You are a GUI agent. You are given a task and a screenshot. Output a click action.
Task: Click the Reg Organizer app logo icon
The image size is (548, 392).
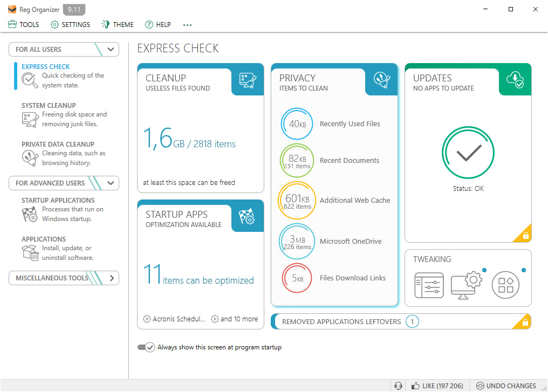12,9
